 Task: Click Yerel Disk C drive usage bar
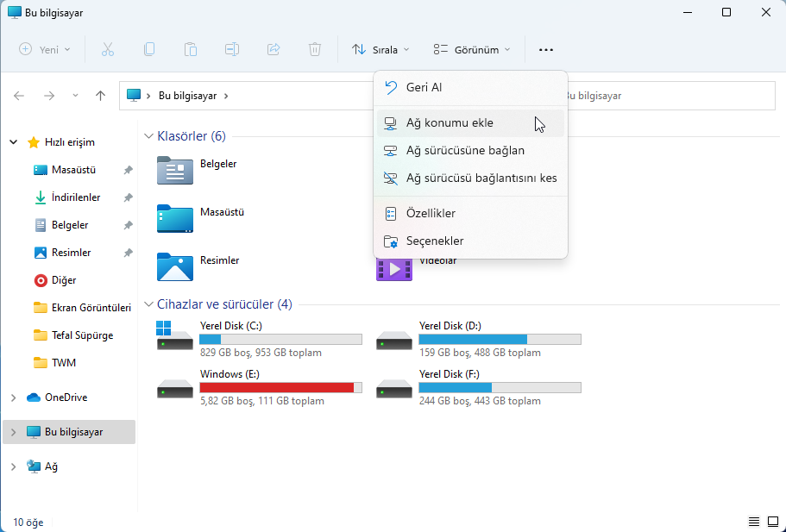point(280,338)
